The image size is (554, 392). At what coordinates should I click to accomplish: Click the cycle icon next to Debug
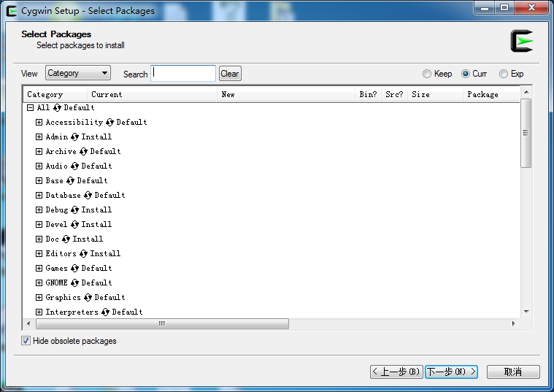tap(74, 210)
